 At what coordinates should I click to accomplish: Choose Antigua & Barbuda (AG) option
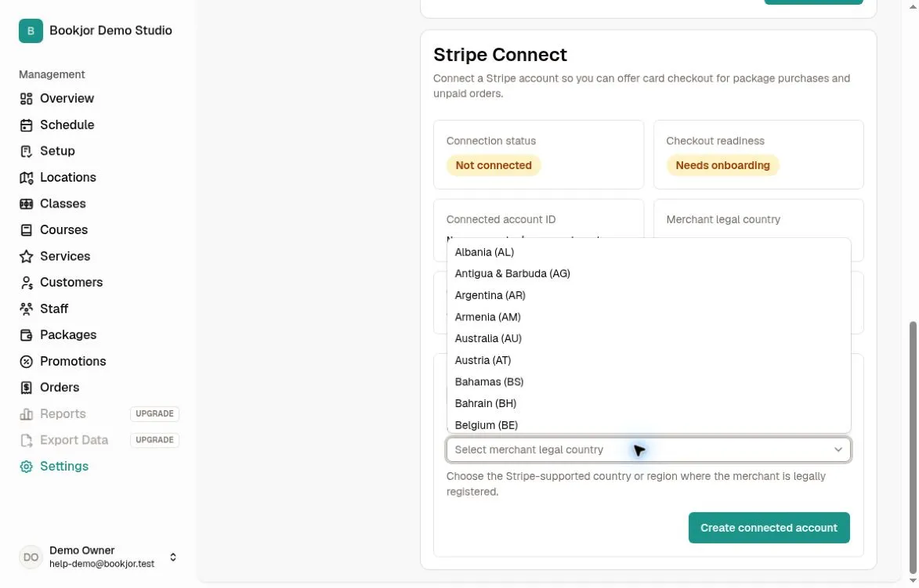[x=648, y=273]
